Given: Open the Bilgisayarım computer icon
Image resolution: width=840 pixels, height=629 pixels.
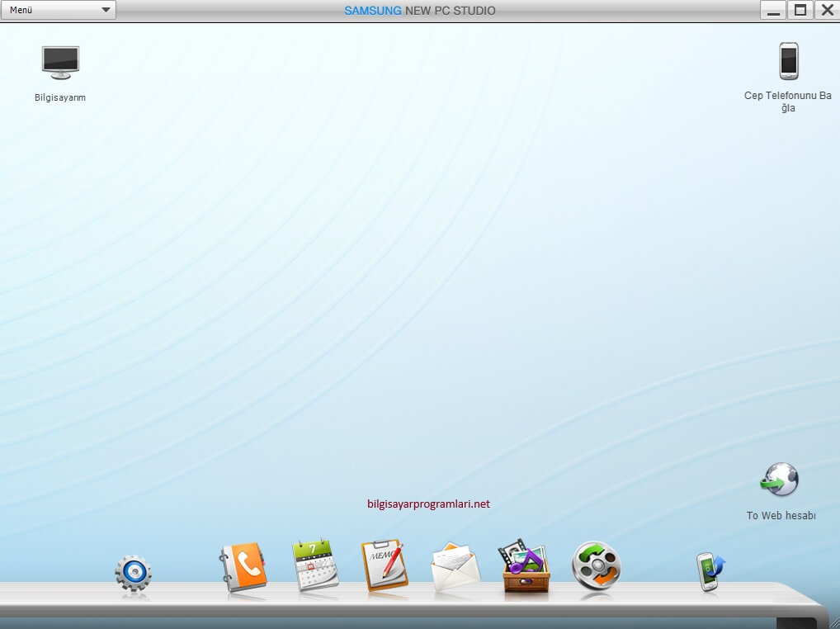Looking at the screenshot, I should [60, 63].
